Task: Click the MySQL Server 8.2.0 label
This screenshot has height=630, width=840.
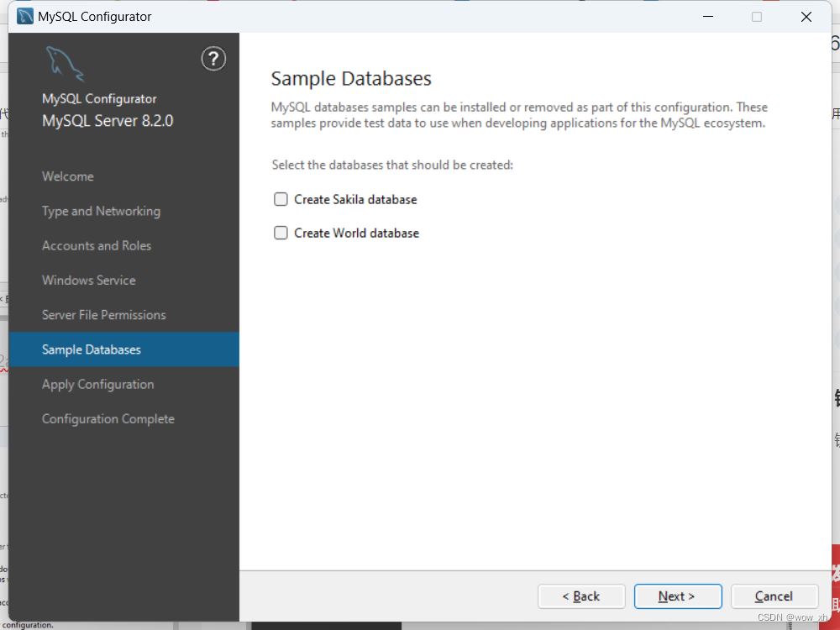Action: pos(108,121)
